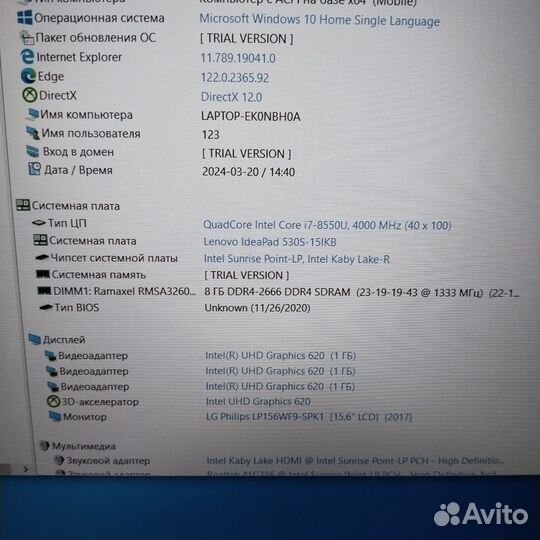Open the QuadCore Intel Core i7-8550U link
This screenshot has height=540, width=540.
click(327, 225)
